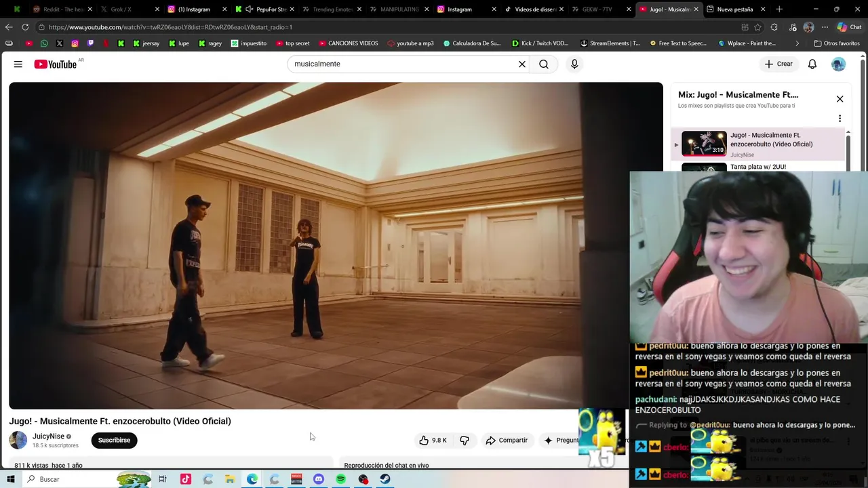Go back in browser
This screenshot has height=488, width=868.
click(x=9, y=27)
